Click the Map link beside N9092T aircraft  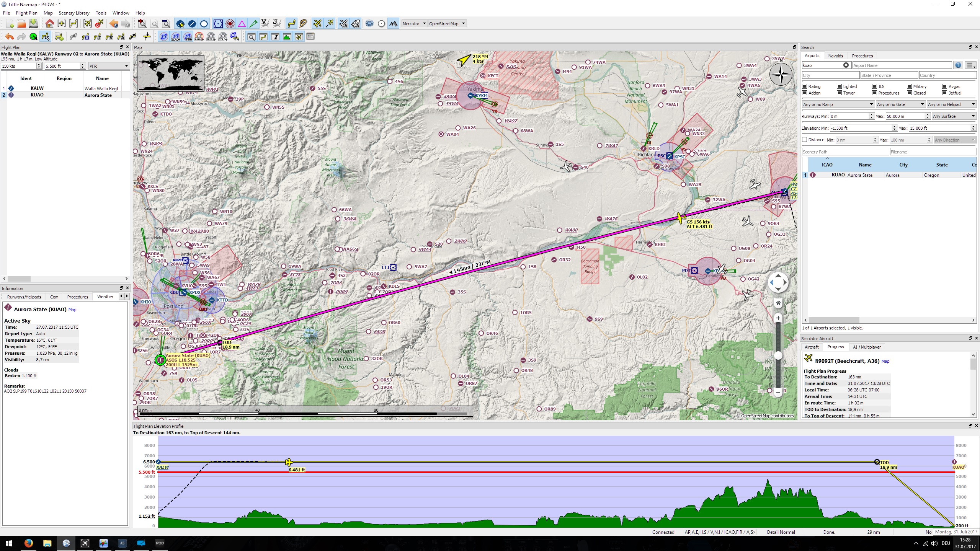point(885,361)
